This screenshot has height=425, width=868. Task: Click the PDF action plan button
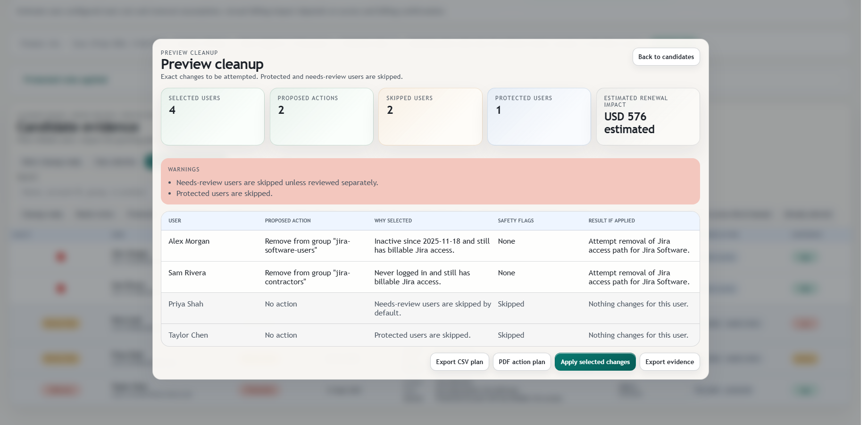[521, 362]
